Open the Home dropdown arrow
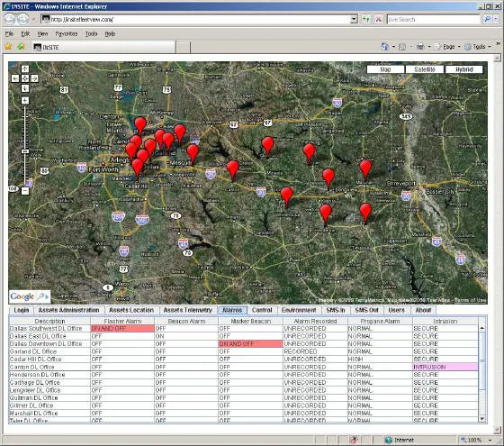This screenshot has height=446, width=504. point(393,47)
